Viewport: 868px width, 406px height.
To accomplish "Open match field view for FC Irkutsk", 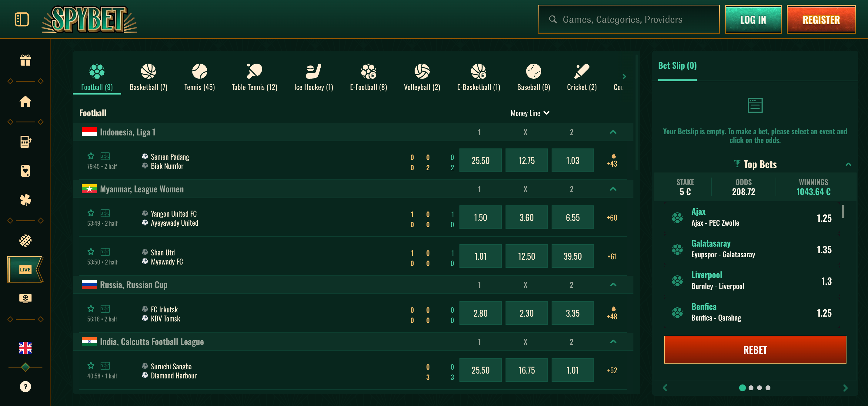I will tap(105, 309).
